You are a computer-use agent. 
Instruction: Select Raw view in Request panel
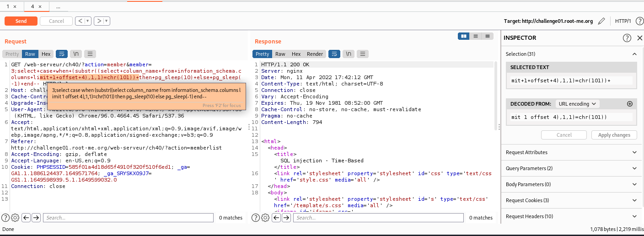tap(30, 54)
